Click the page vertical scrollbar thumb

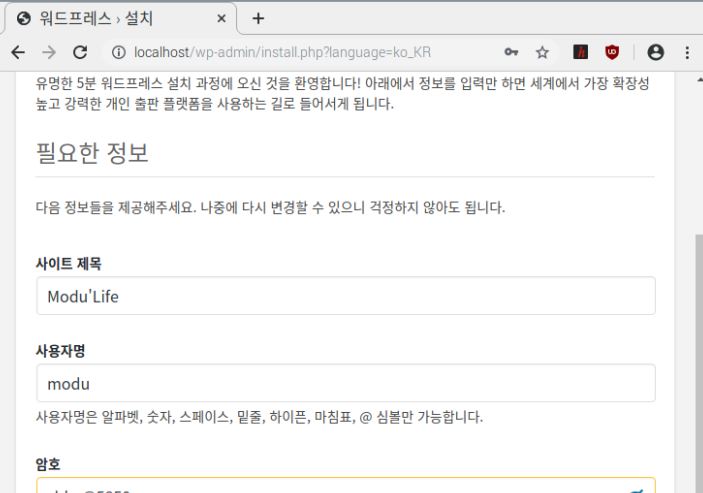point(699,363)
